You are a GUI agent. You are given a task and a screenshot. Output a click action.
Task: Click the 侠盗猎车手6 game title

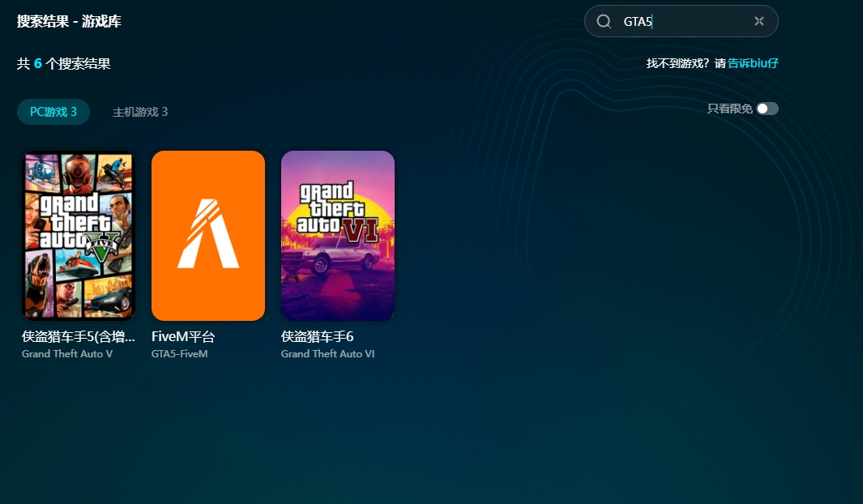click(318, 336)
